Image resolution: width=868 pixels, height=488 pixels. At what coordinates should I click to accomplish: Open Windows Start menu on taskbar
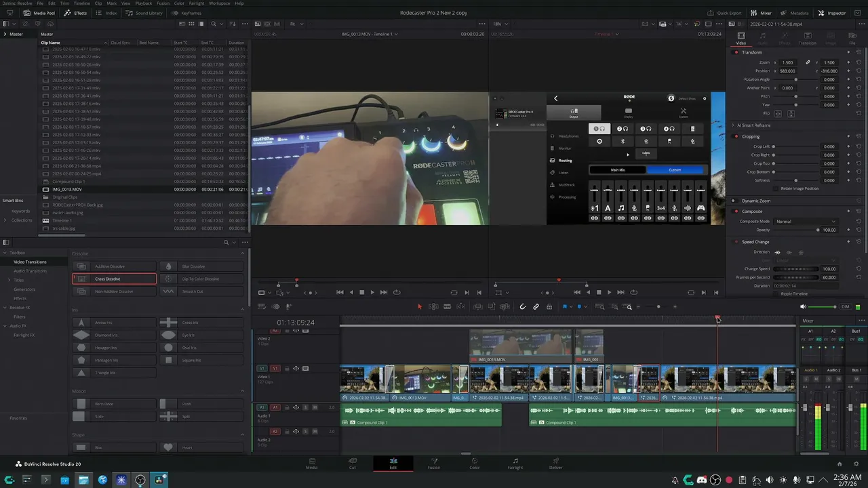coord(9,480)
